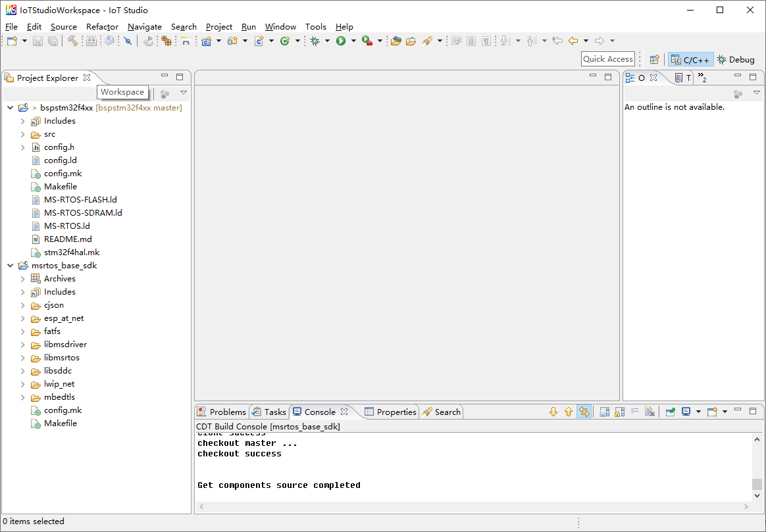Image resolution: width=766 pixels, height=532 pixels.
Task: Click the Skip All Breakpoints icon
Action: click(128, 41)
